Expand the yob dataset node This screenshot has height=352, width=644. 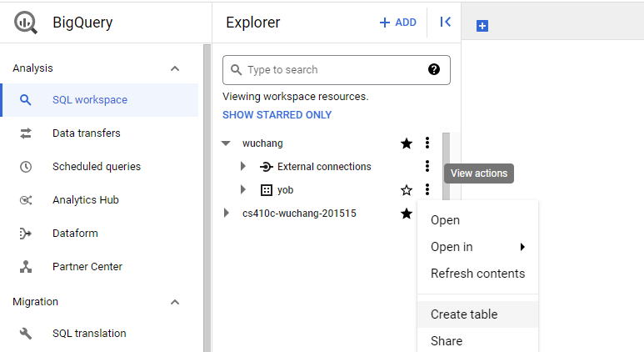point(243,190)
